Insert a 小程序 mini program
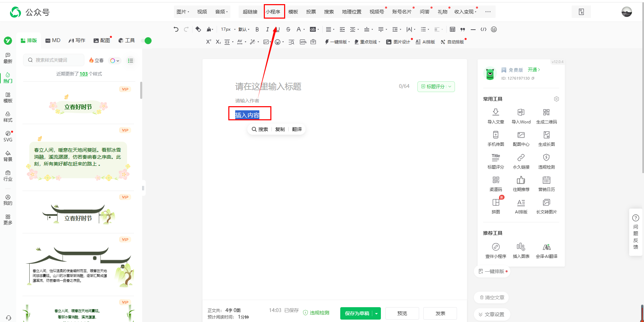This screenshot has height=322, width=644. [x=273, y=12]
